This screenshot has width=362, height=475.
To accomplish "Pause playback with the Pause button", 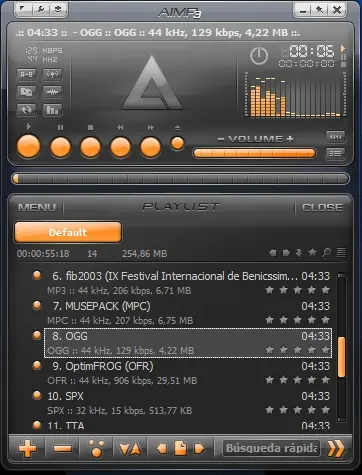I will point(60,147).
